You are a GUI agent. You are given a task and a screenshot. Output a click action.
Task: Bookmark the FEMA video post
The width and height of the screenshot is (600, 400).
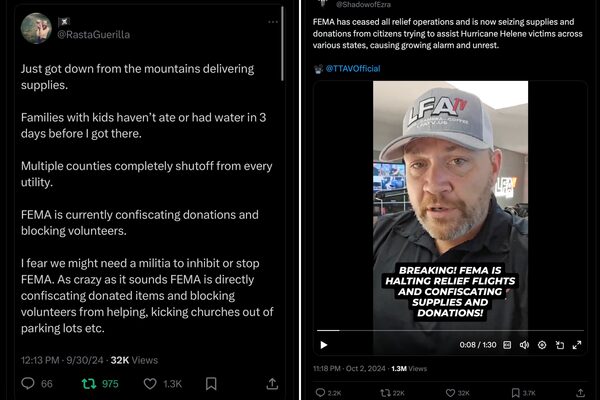point(514,392)
